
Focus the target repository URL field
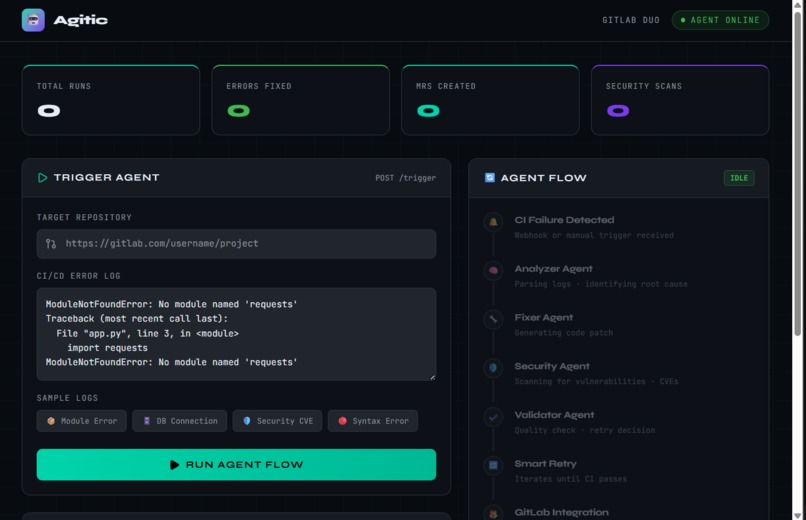click(236, 244)
